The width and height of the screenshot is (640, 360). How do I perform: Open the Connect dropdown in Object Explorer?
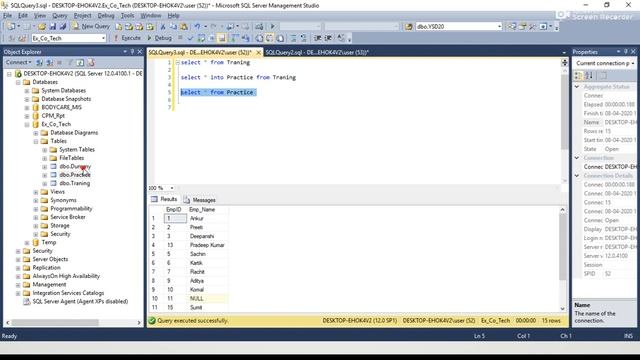pyautogui.click(x=18, y=62)
